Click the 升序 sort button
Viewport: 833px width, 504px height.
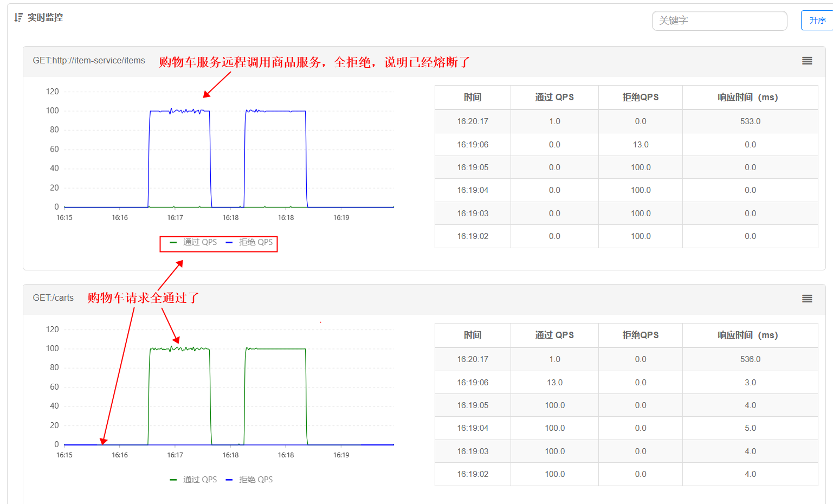(x=817, y=21)
